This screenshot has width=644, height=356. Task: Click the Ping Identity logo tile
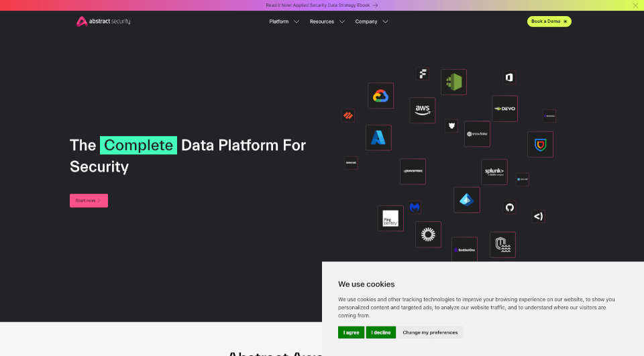[x=390, y=219]
